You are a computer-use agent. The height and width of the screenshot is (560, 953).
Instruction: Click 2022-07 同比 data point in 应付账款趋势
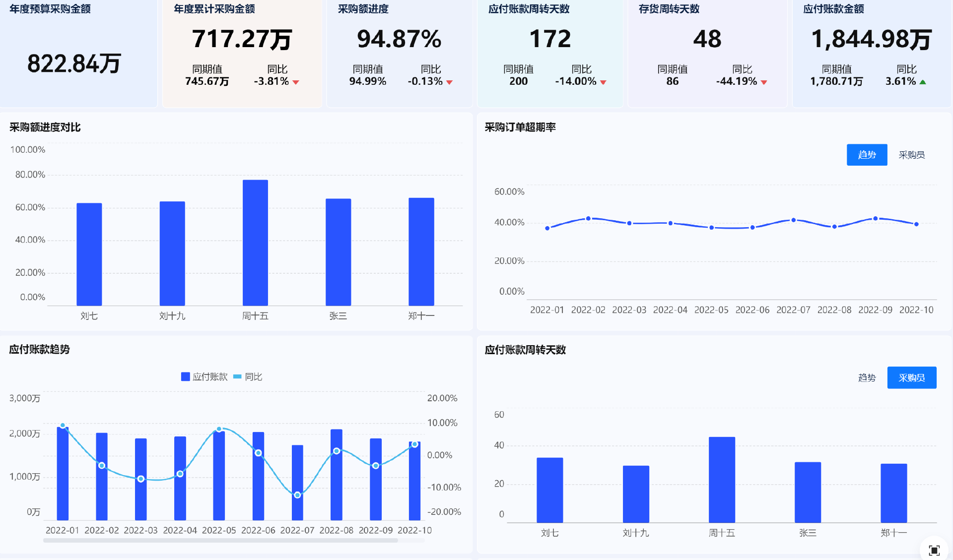click(x=297, y=495)
